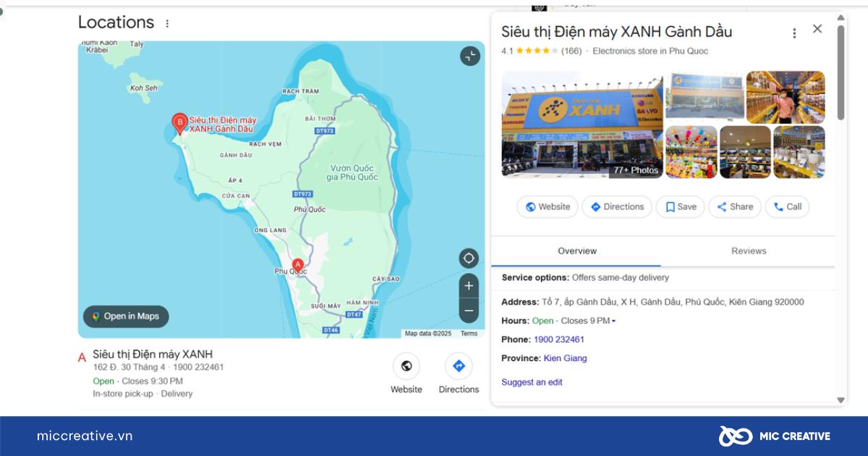Expand the opening hours dropdown
868x456 pixels.
click(x=613, y=321)
